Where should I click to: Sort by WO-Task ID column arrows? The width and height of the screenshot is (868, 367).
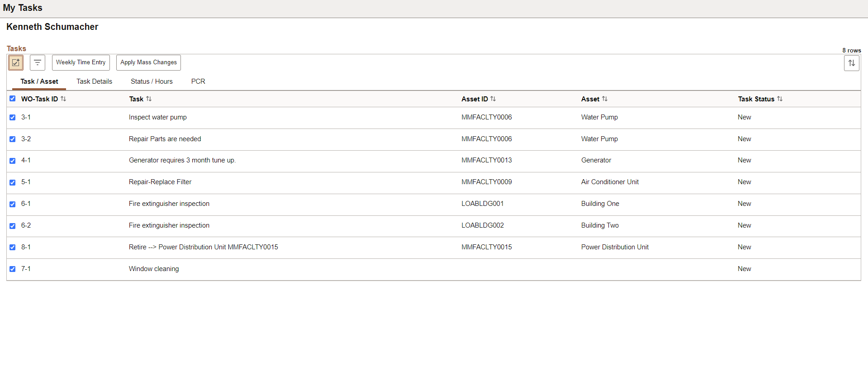coord(63,99)
